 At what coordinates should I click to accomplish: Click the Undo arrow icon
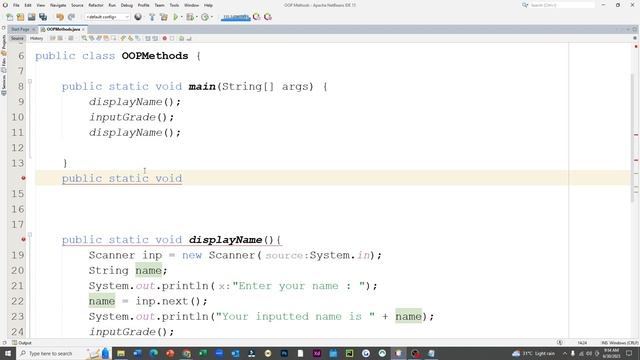point(60,17)
